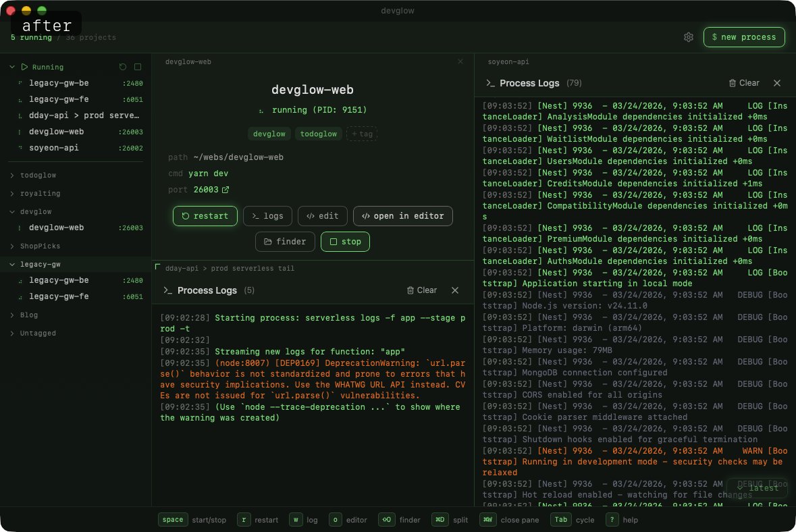Screen dimensions: 796x532
Task: Clear soyeon-api process logs
Action: tap(744, 83)
